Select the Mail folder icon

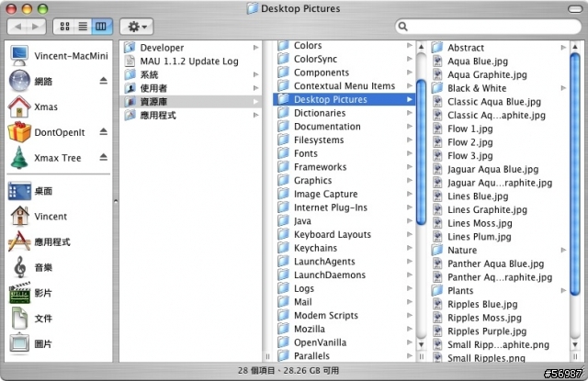pos(284,301)
